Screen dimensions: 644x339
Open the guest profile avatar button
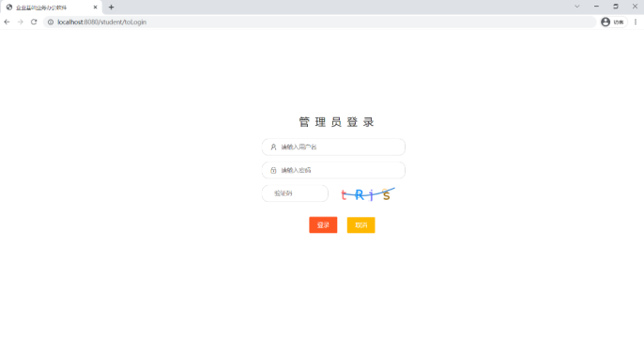coord(614,23)
